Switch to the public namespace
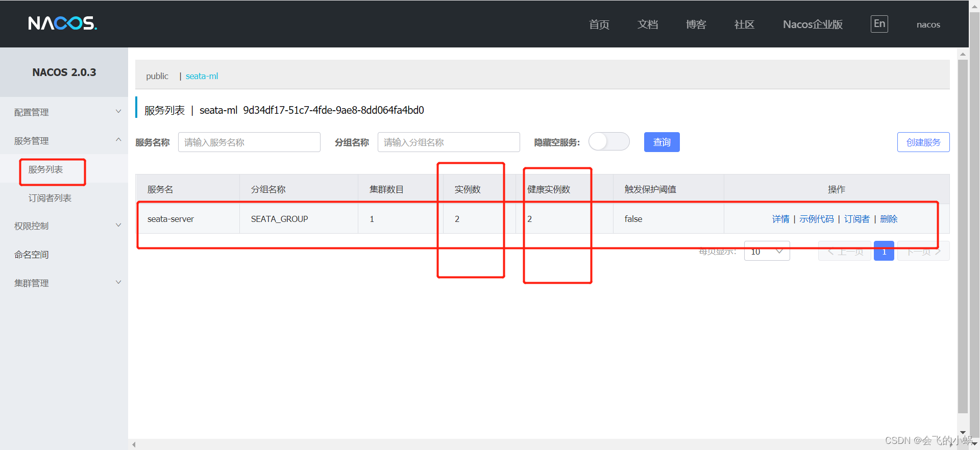The height and width of the screenshot is (450, 980). point(157,76)
